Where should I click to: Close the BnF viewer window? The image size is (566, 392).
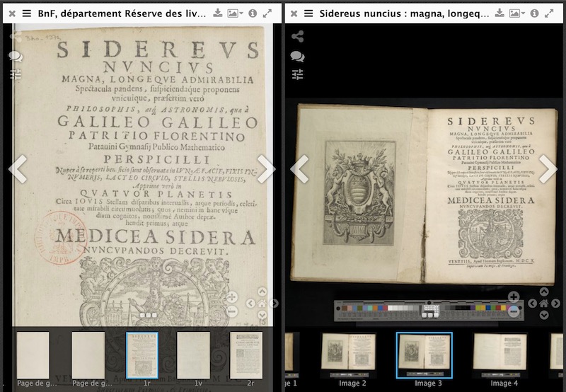coord(12,13)
